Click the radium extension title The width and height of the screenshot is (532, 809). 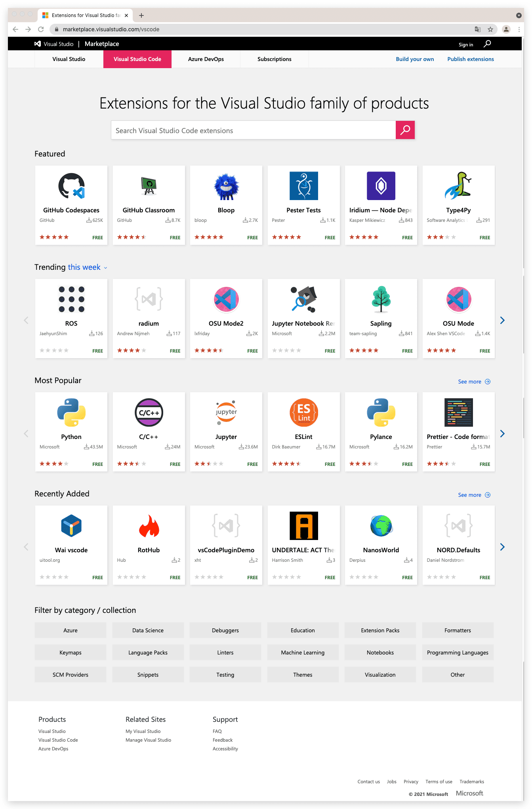click(x=149, y=323)
